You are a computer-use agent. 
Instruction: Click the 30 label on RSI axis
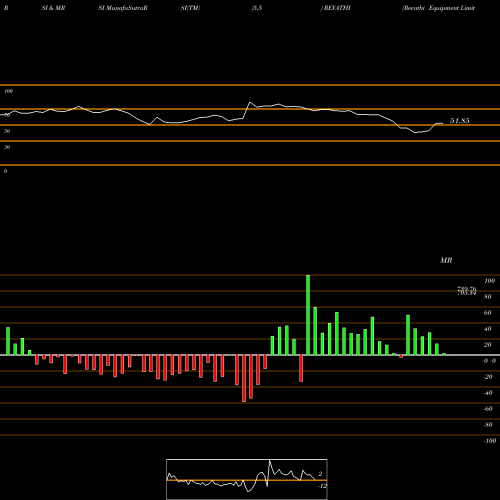pos(7,147)
